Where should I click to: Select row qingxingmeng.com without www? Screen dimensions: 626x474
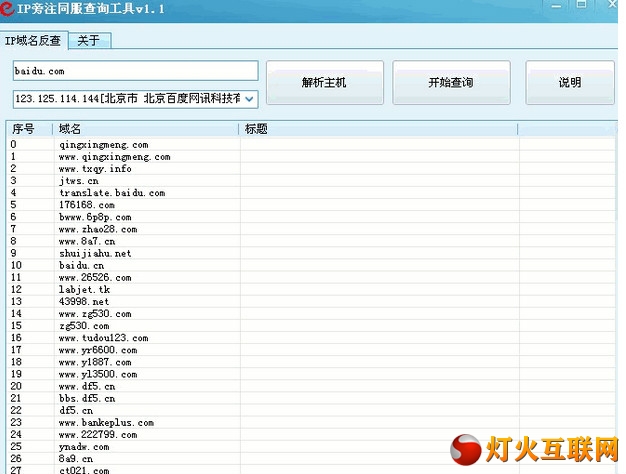click(x=311, y=145)
